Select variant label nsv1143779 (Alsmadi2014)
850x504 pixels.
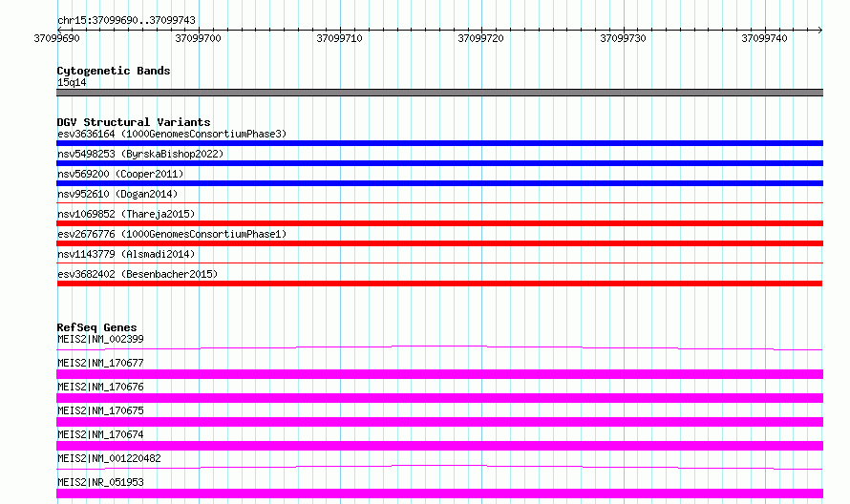pos(126,254)
